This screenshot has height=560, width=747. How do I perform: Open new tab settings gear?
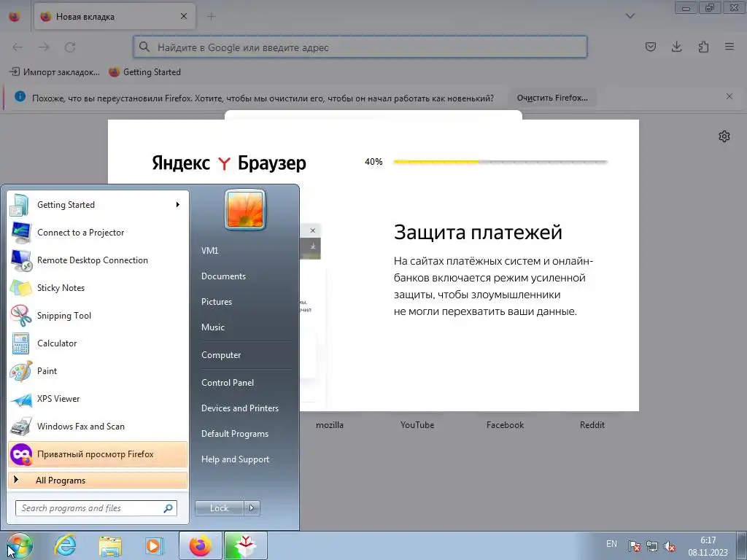coord(724,136)
